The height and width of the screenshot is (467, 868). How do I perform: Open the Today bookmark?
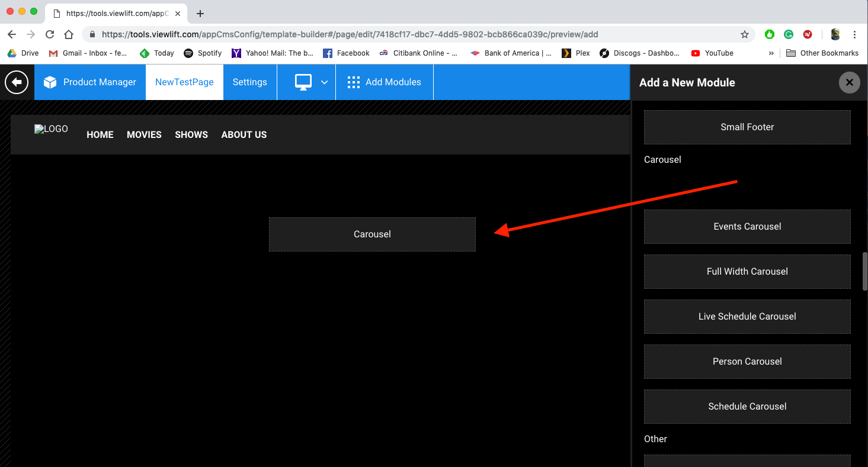156,53
